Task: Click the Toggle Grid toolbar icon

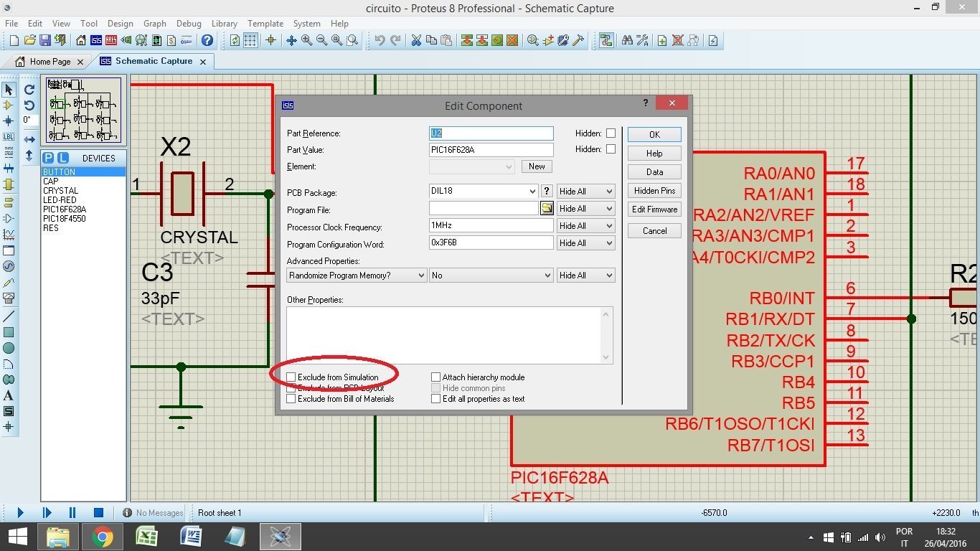Action: coord(250,40)
